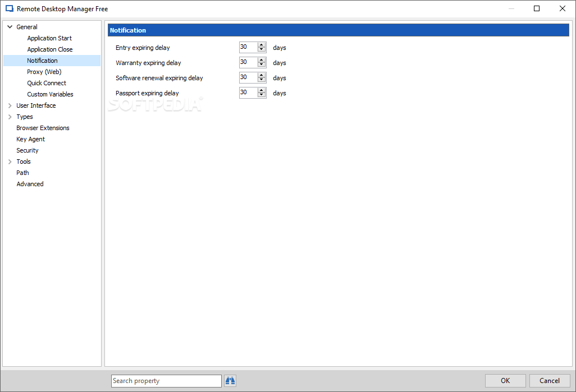Screen dimensions: 576x392
Task: Open Key Agent settings
Action: [x=30, y=139]
